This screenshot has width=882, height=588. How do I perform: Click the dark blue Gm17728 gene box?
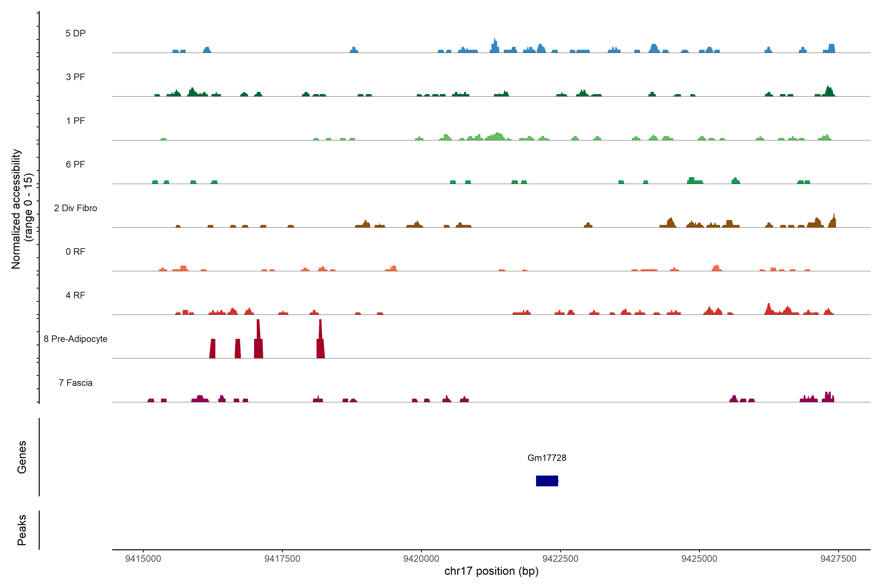pos(547,481)
